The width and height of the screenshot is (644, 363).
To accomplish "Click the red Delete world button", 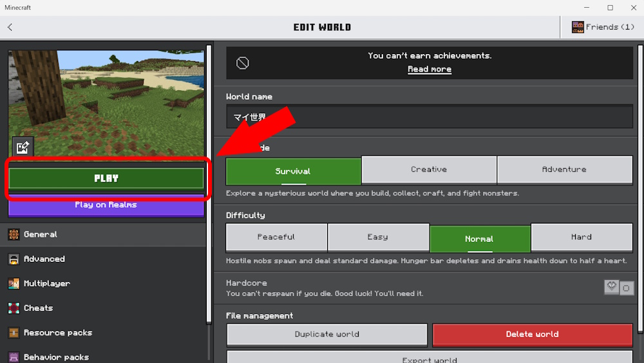I will [533, 334].
